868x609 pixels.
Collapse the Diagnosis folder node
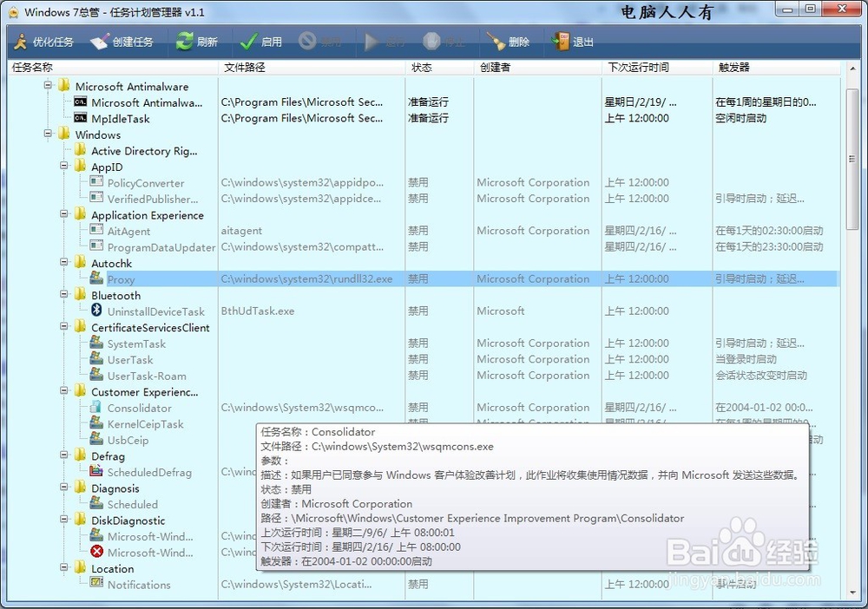64,487
